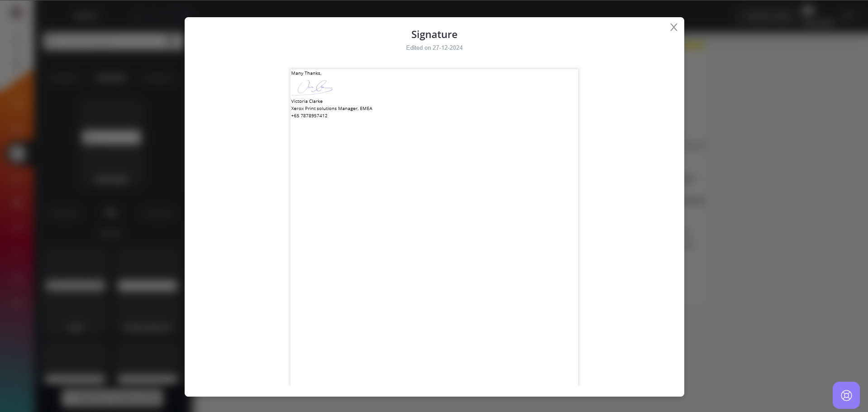Click the 'Xerox Print solutions Manager, EMEA' line
Viewport: 868px width, 412px height.
pyautogui.click(x=331, y=109)
